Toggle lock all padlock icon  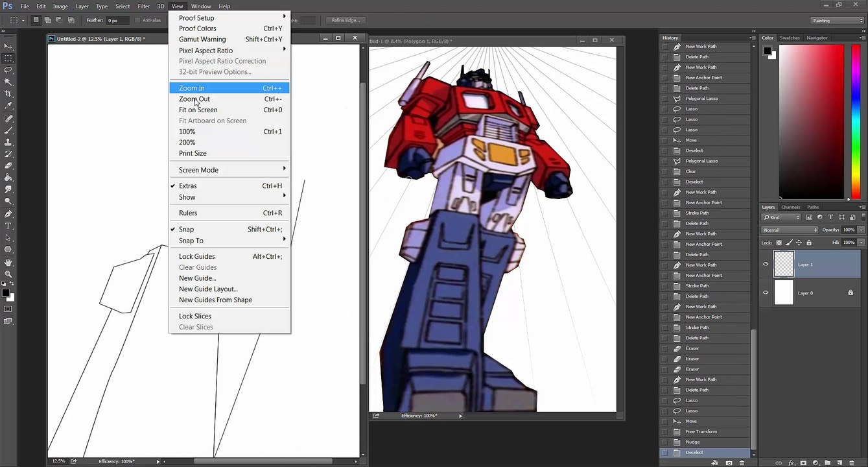808,243
